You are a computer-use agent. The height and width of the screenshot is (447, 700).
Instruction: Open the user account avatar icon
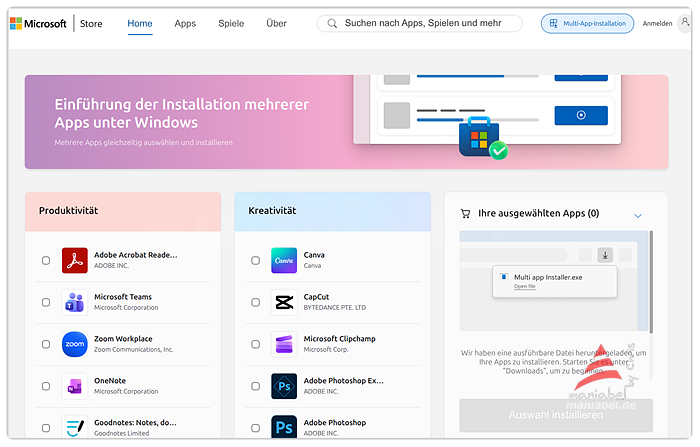point(684,23)
